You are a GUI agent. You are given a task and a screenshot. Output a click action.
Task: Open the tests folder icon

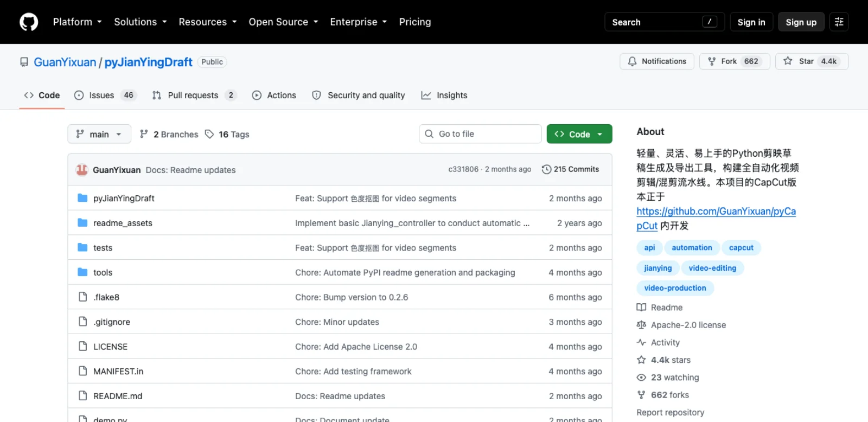82,247
